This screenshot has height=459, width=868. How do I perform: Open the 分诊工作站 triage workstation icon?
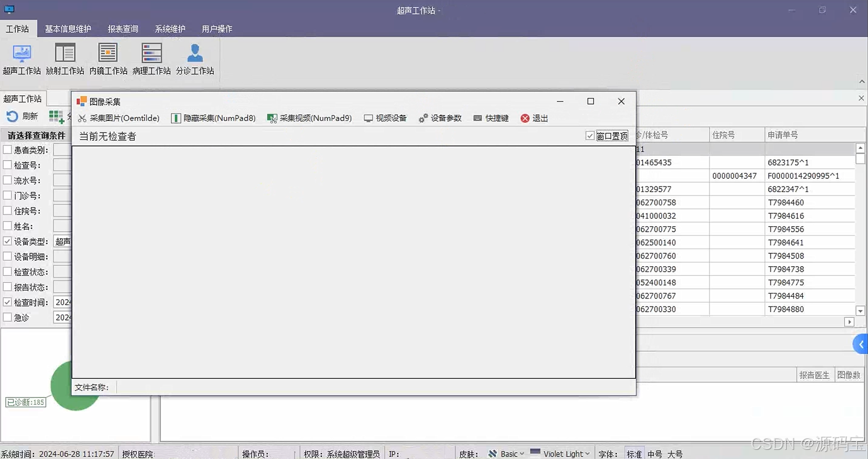(x=195, y=59)
